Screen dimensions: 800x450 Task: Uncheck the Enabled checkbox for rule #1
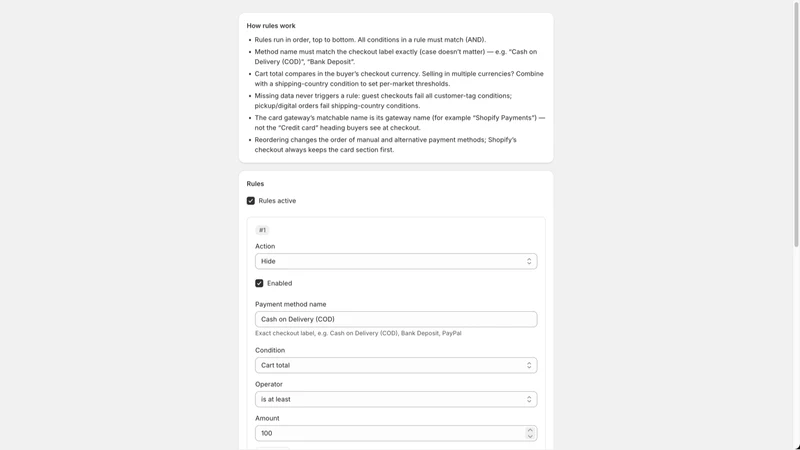click(259, 283)
